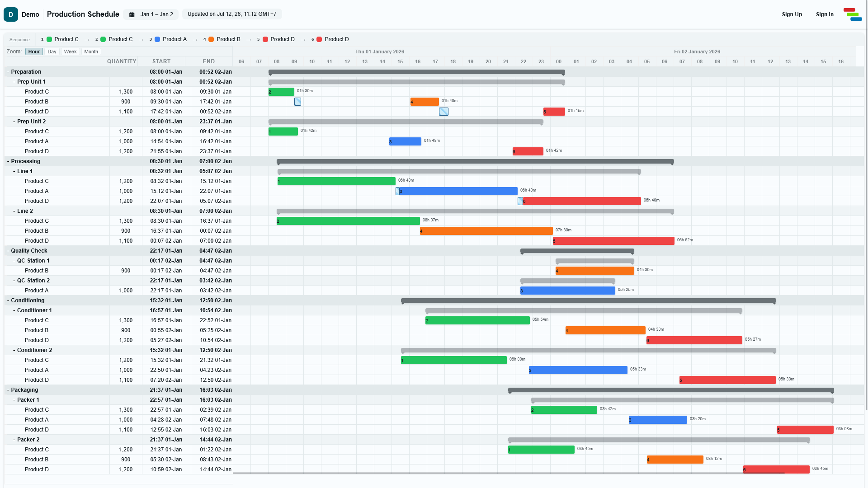Click the hatched setup block in the Prep Unit 1 Product B row
The width and height of the screenshot is (868, 488).
point(297,102)
